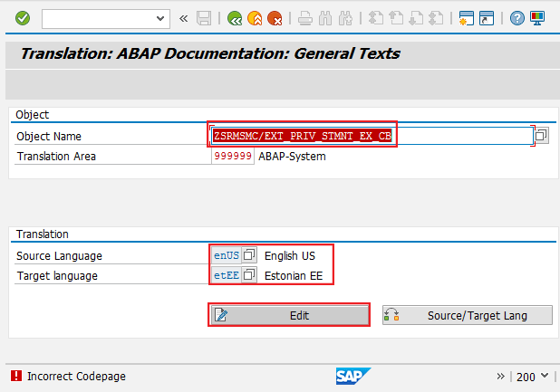Open the Help question mark icon
560x392 pixels.
517,18
